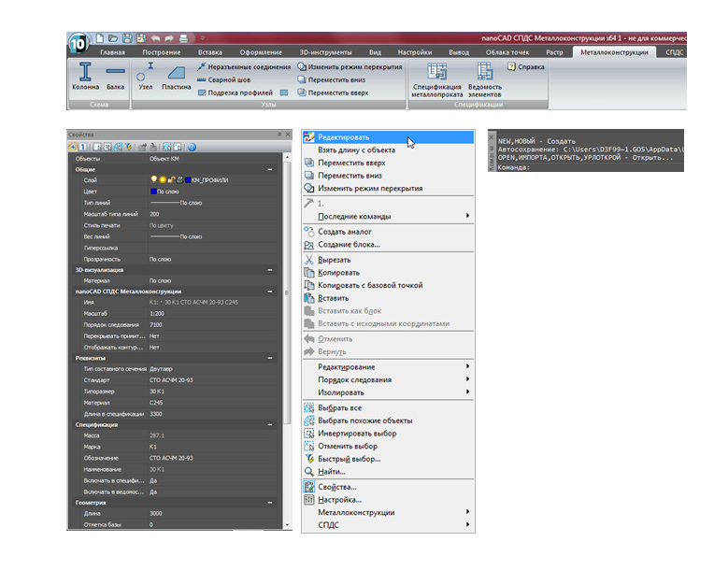Click quick select icon in Свойства toolbar
The height and width of the screenshot is (570, 728).
click(128, 147)
